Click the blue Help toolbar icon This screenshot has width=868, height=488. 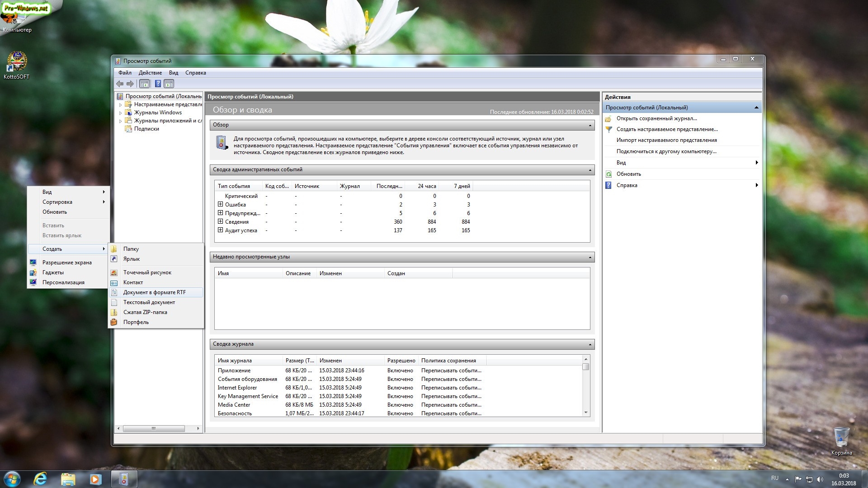[x=158, y=84]
